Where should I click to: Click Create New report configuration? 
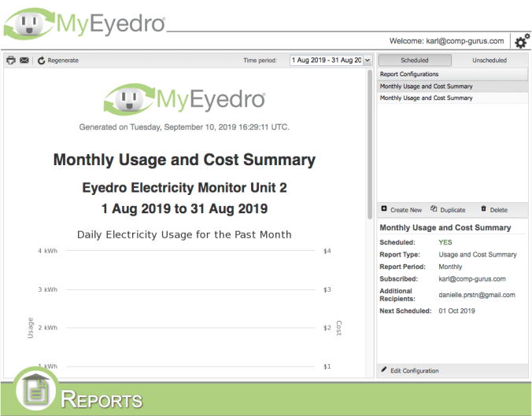coord(401,210)
